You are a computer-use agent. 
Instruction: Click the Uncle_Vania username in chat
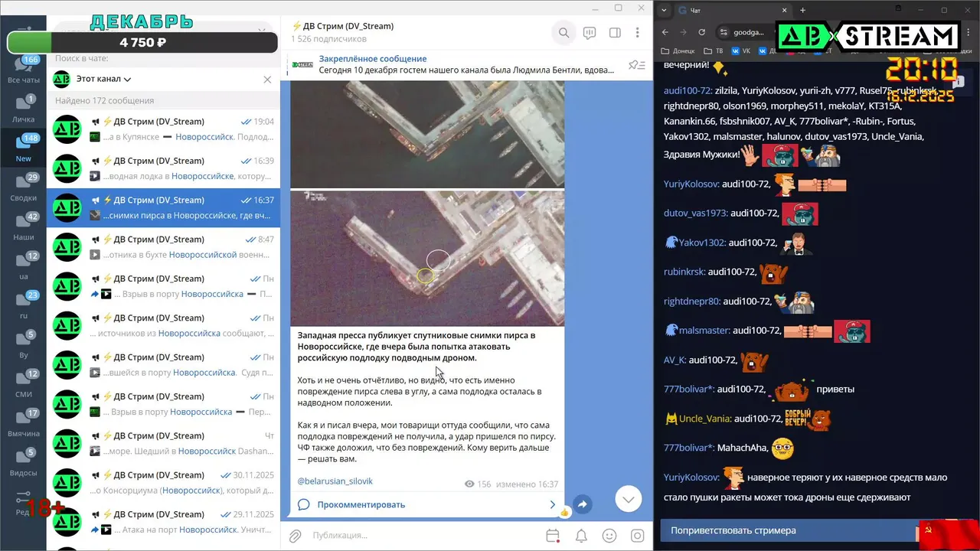pos(704,419)
